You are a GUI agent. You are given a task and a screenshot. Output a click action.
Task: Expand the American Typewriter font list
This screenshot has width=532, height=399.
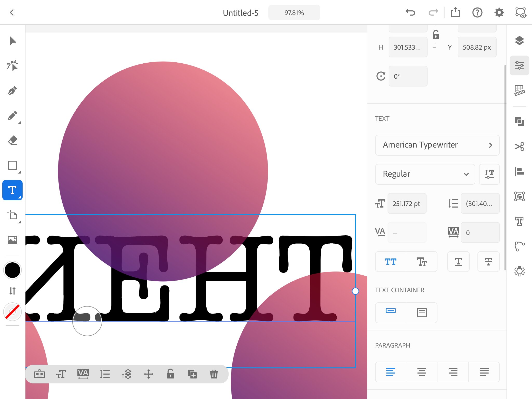point(437,145)
